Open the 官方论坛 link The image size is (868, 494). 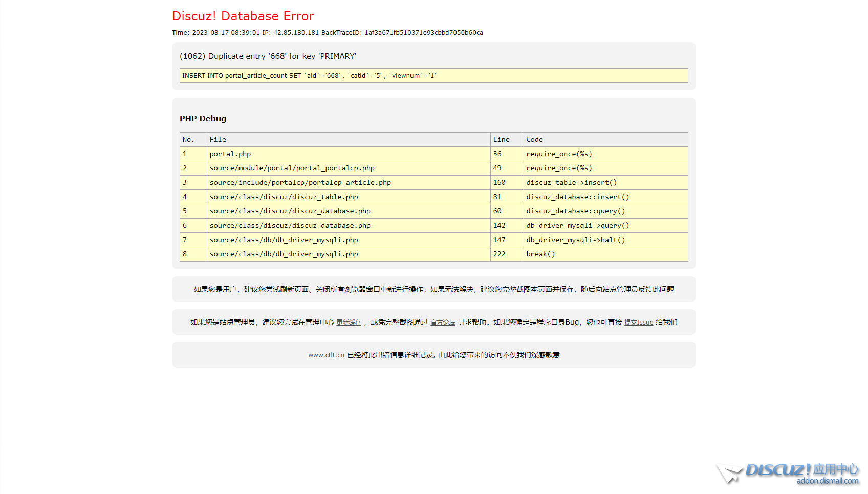pos(443,323)
